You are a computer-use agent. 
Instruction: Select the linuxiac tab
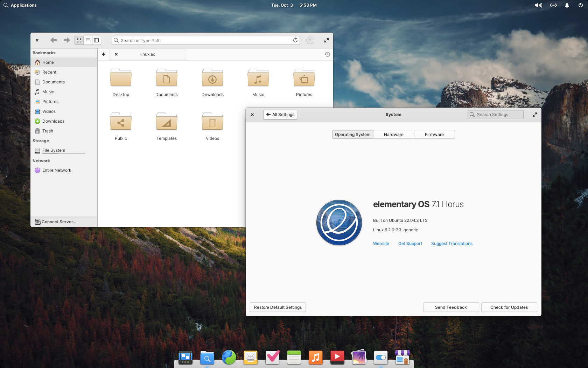(x=148, y=54)
